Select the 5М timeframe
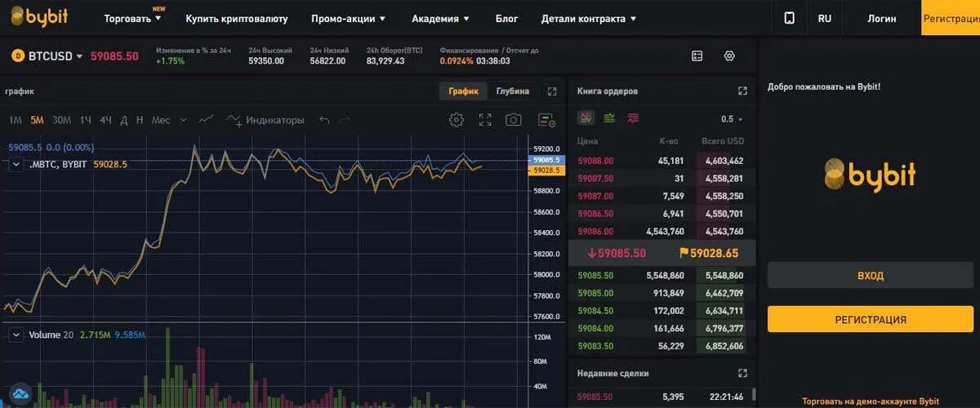Viewport: 980px width, 408px height. pyautogui.click(x=37, y=120)
